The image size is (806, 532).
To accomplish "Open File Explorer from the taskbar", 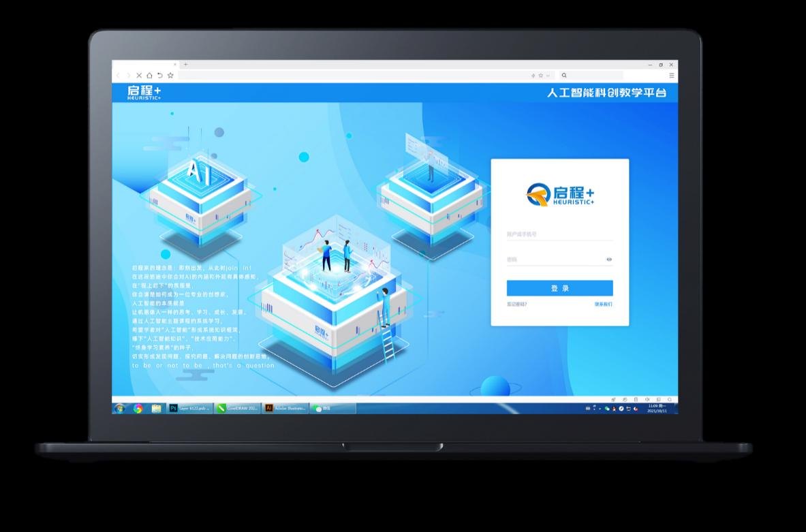I will (156, 409).
